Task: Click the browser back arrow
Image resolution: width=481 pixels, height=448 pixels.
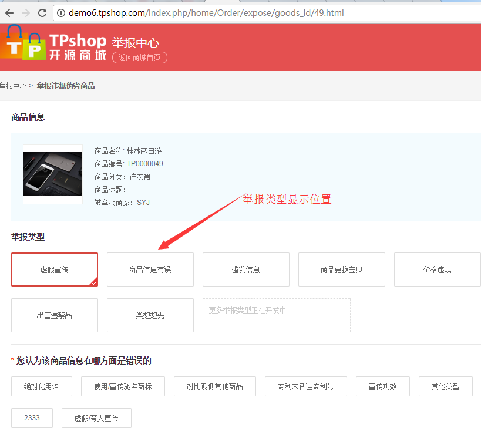Action: tap(9, 13)
